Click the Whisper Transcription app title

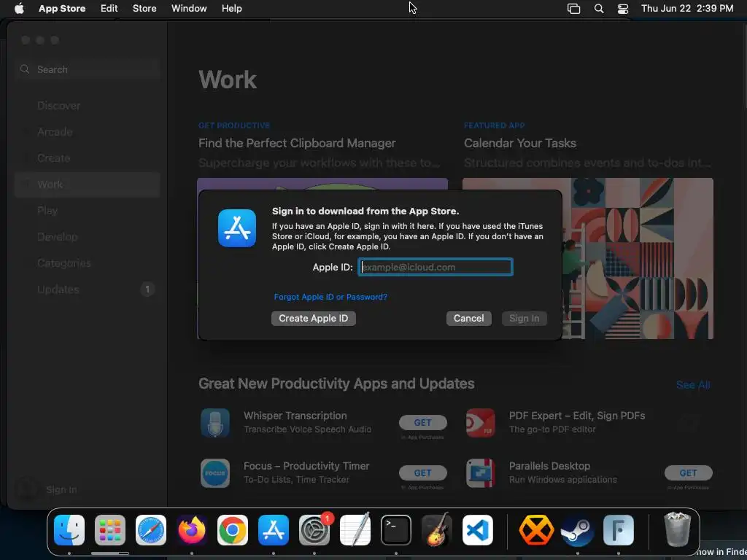(x=295, y=416)
